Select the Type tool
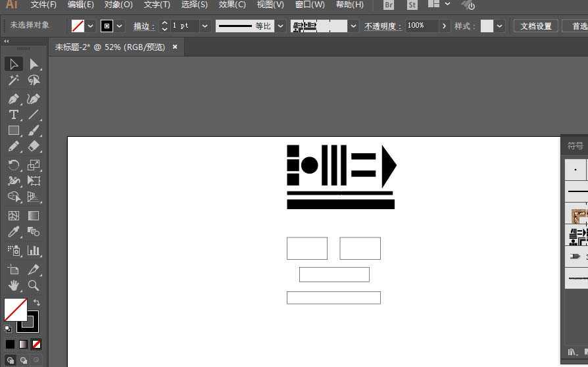588x367 pixels. tap(14, 114)
